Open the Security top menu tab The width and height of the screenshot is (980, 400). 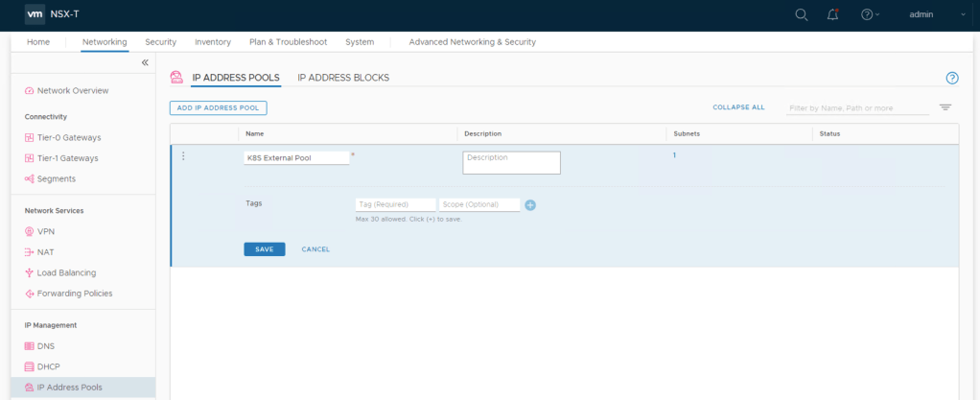[160, 42]
